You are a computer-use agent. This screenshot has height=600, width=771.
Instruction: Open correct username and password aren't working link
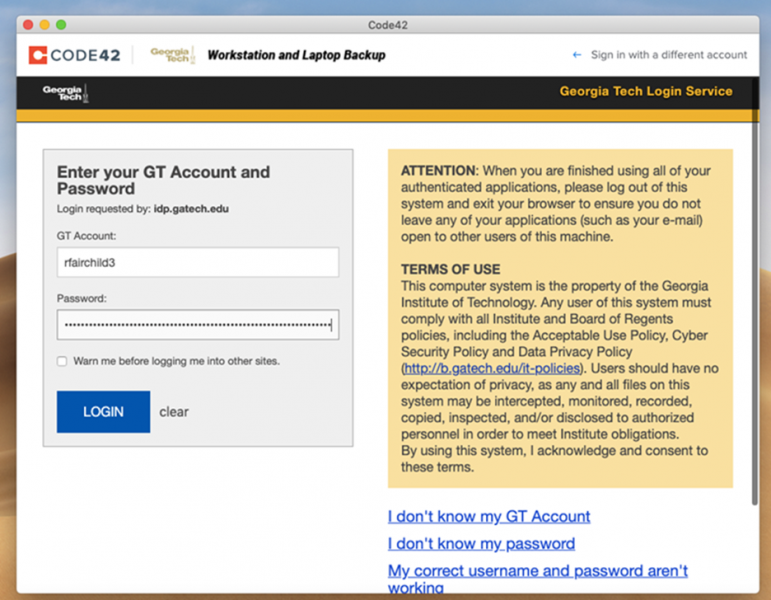point(537,571)
